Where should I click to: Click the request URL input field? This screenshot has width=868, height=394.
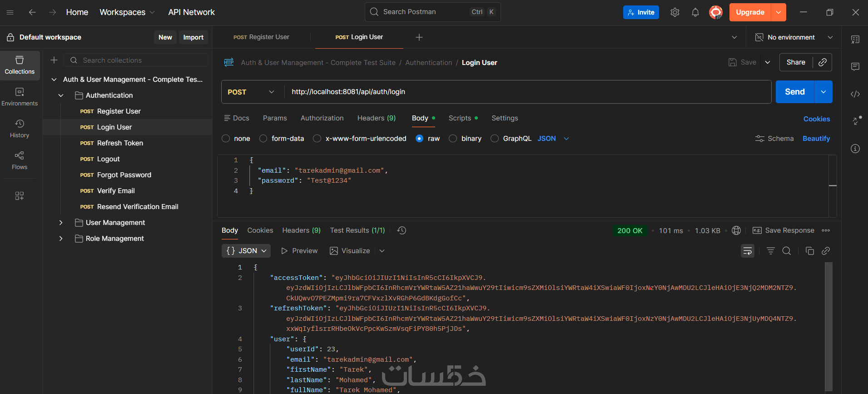[x=528, y=92]
